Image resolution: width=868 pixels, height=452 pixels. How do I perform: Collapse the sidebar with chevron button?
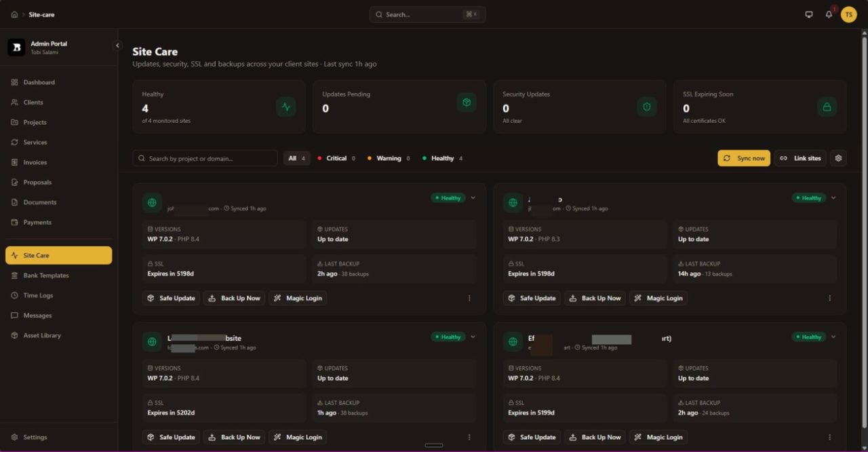point(117,45)
